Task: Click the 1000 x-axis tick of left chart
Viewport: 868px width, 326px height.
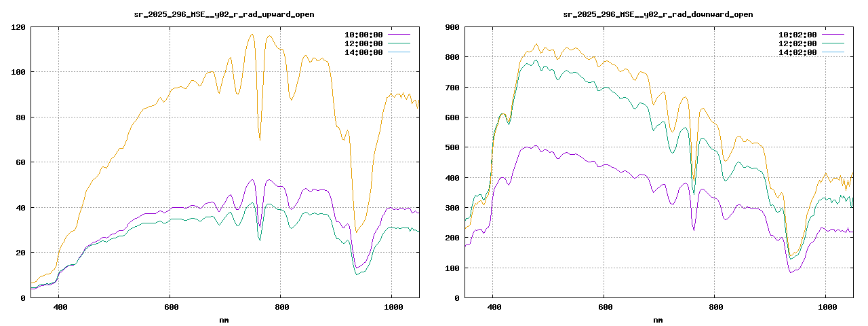Action: point(391,308)
